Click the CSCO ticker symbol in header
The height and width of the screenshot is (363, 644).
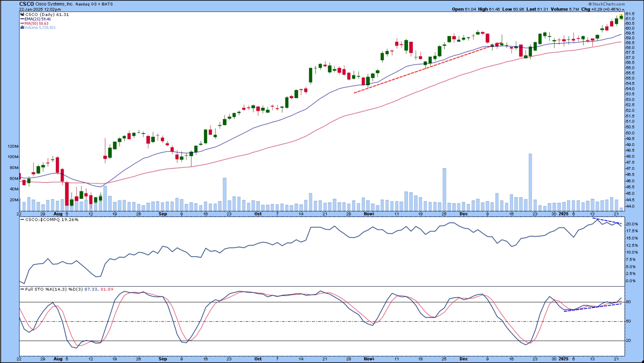[x=27, y=4]
